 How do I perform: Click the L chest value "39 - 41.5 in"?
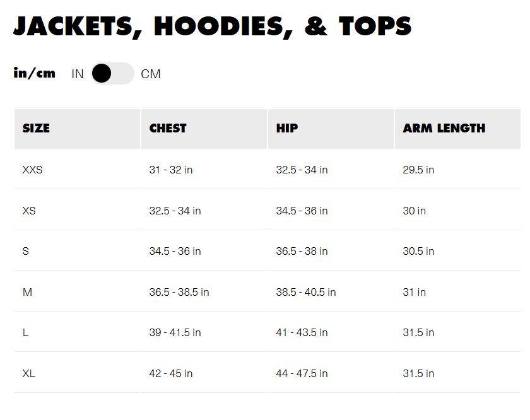tap(175, 332)
